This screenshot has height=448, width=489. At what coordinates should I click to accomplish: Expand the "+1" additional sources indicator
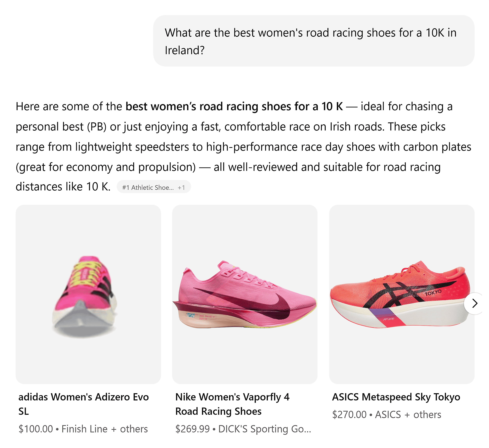tap(182, 187)
